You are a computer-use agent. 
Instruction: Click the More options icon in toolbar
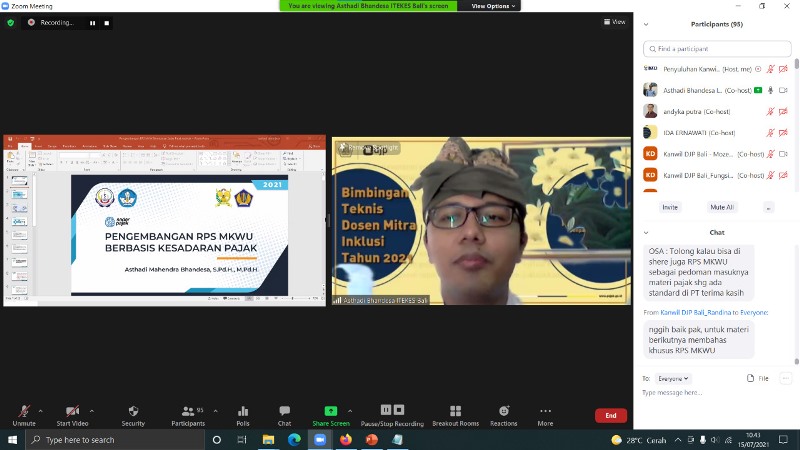click(545, 415)
